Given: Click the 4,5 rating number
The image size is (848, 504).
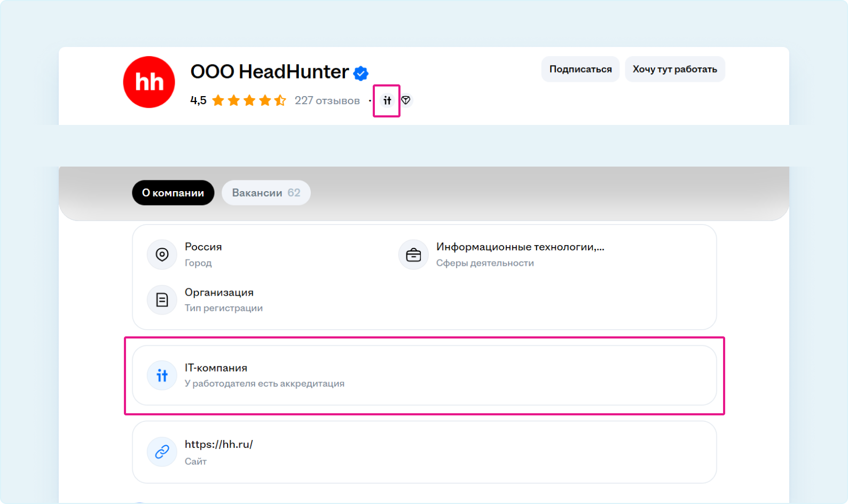Looking at the screenshot, I should (x=198, y=100).
